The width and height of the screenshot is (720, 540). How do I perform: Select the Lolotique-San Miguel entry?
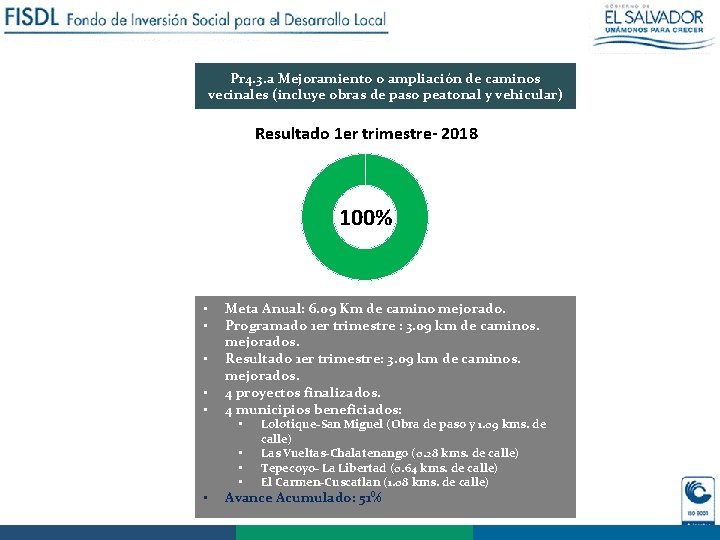[x=404, y=431]
